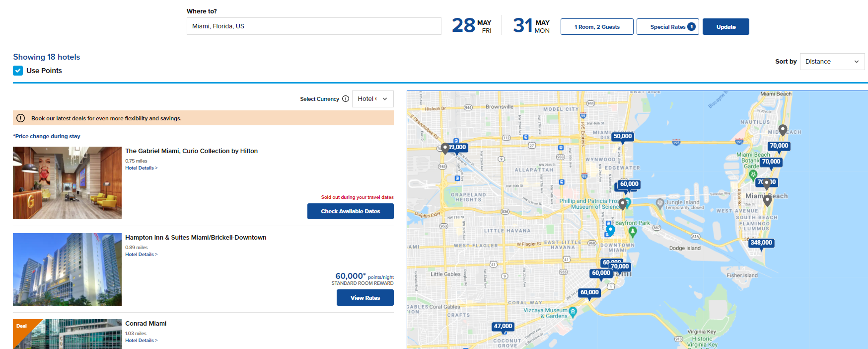Click 'Book our latest deals' banner text
Image resolution: width=868 pixels, height=349 pixels.
(106, 118)
